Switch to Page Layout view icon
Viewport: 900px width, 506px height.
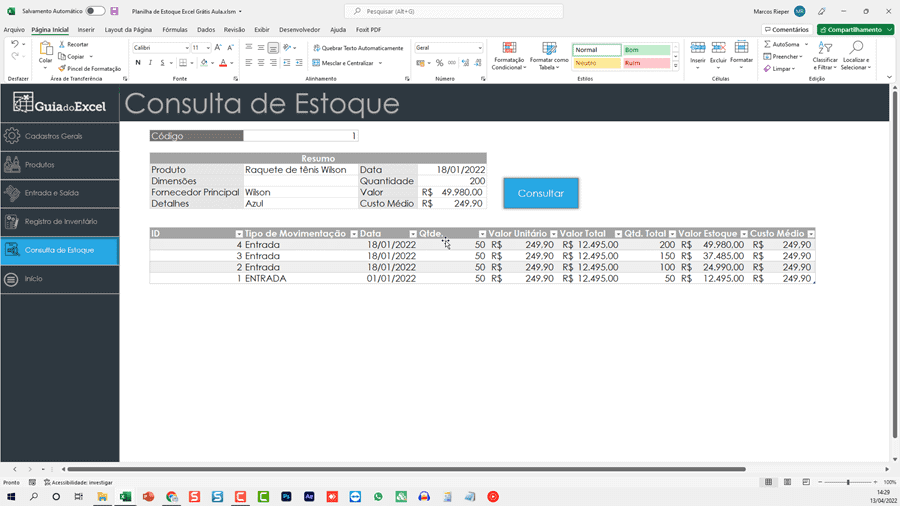pos(788,482)
